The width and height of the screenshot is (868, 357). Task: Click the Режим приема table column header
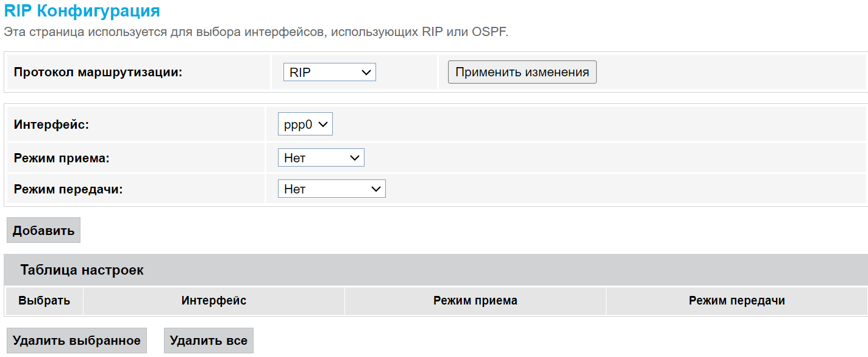pyautogui.click(x=475, y=301)
